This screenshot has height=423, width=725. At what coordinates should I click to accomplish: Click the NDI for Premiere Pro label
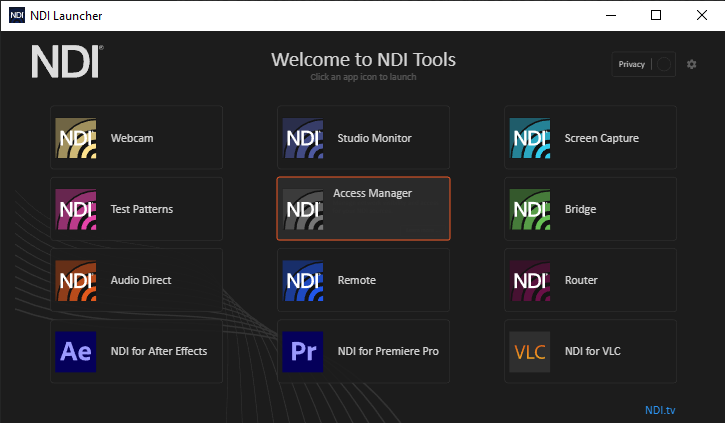coord(388,351)
